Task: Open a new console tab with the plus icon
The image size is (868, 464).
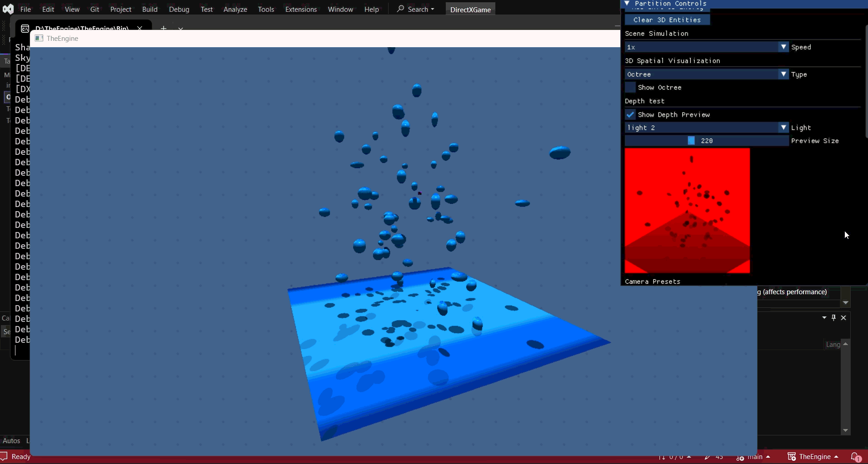Action: [x=163, y=28]
